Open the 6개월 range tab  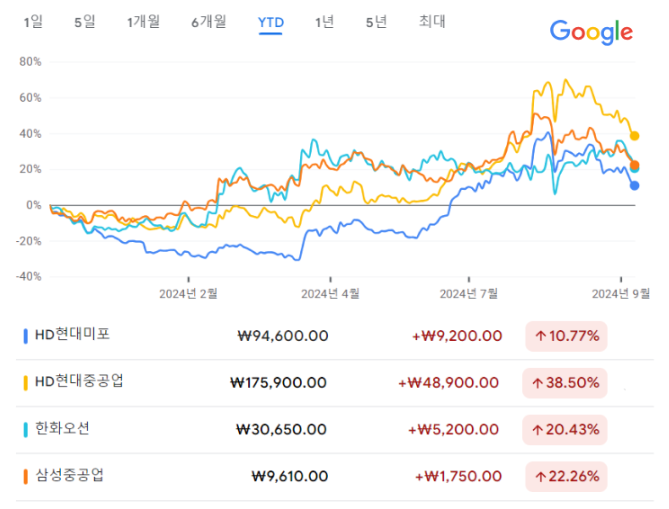(x=209, y=22)
